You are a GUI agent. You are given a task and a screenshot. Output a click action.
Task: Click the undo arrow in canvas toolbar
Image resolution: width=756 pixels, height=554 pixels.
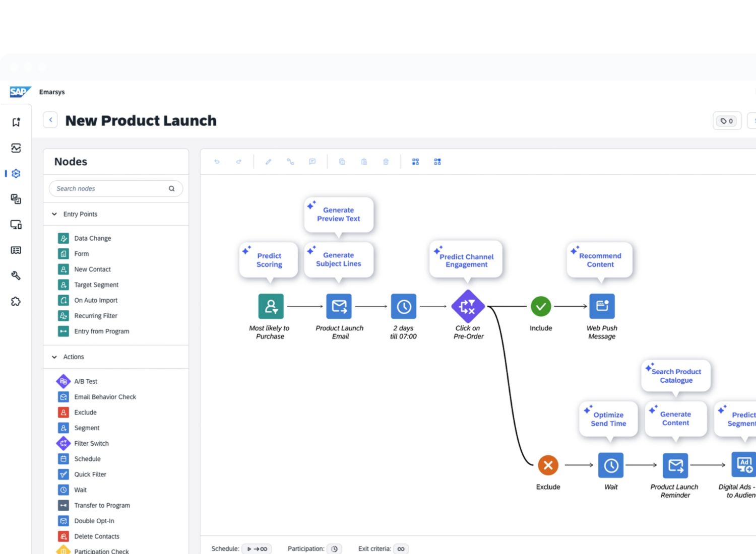[217, 162]
